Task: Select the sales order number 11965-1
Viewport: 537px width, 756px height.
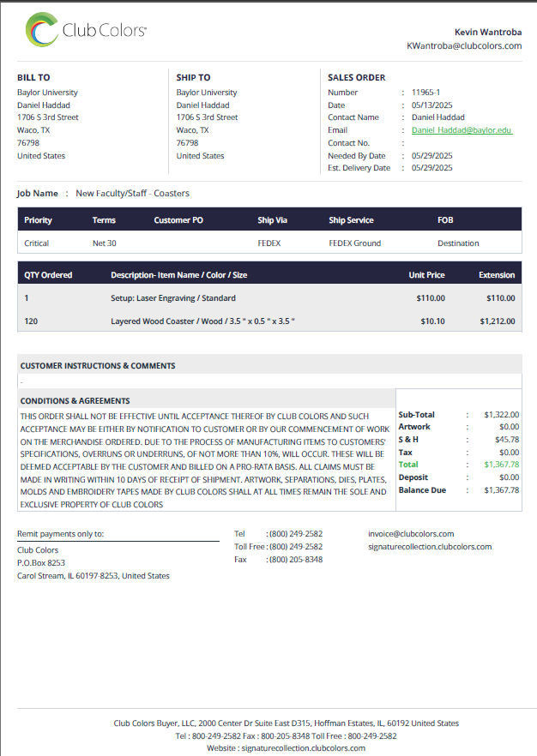Action: click(x=425, y=92)
